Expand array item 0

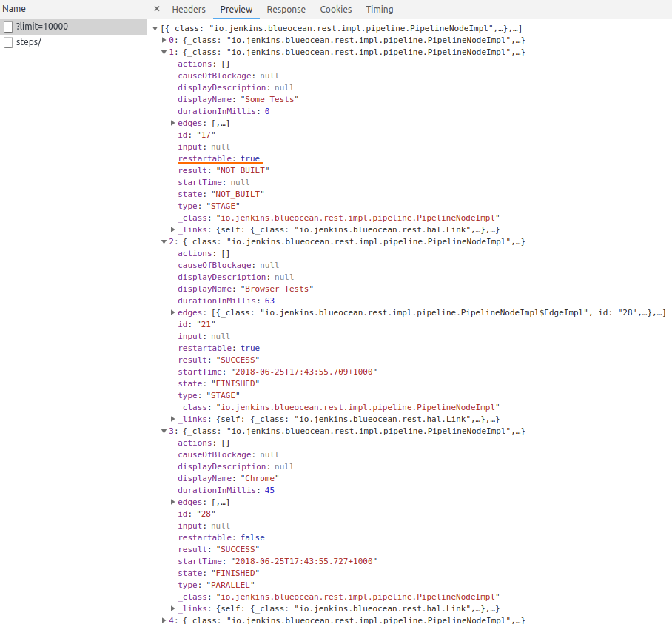pyautogui.click(x=164, y=40)
